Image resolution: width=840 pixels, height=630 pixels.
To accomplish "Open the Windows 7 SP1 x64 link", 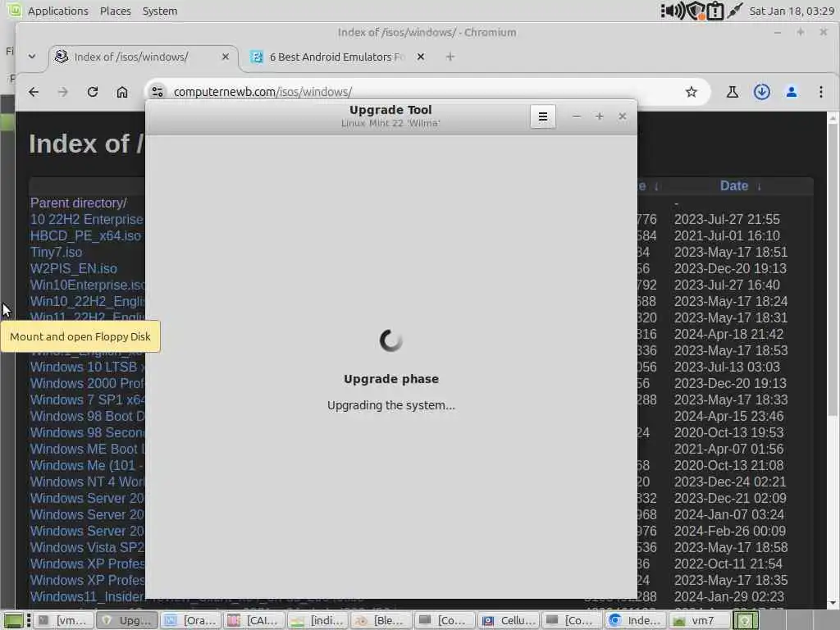I will pos(87,400).
